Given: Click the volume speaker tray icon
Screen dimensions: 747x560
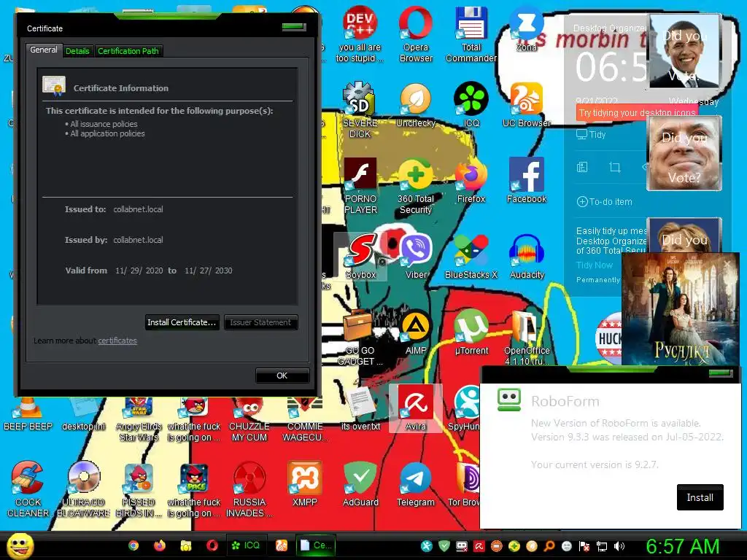Looking at the screenshot, I should [x=619, y=546].
